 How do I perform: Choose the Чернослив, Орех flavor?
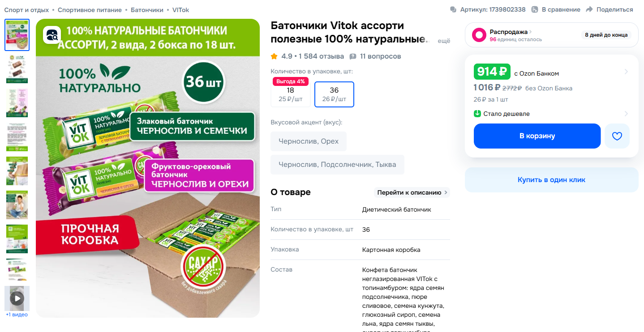(309, 141)
